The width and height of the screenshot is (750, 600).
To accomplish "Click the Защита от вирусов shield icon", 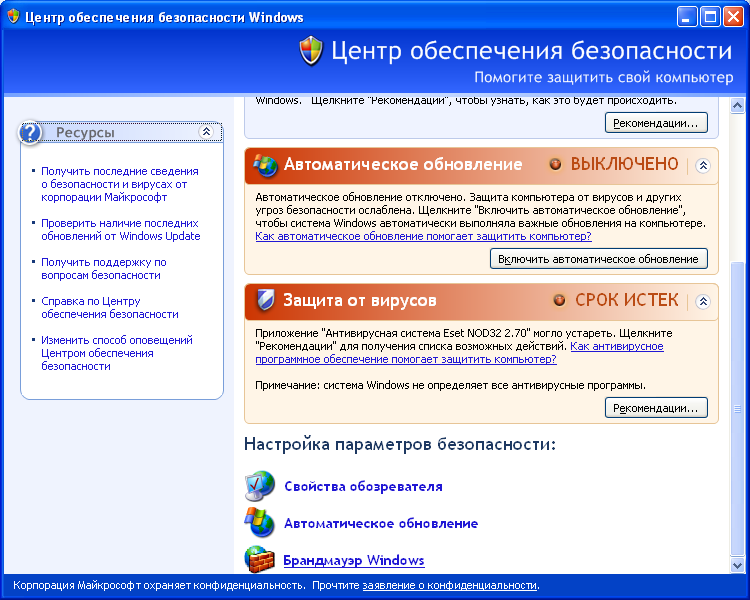I will tap(265, 300).
